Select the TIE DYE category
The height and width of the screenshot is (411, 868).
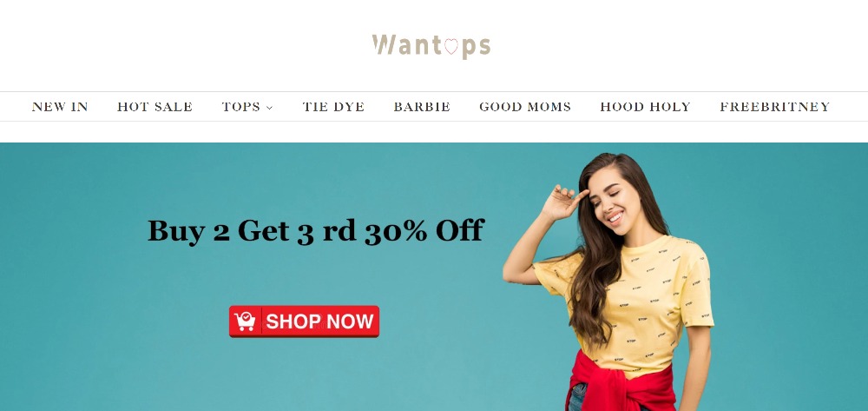click(334, 107)
